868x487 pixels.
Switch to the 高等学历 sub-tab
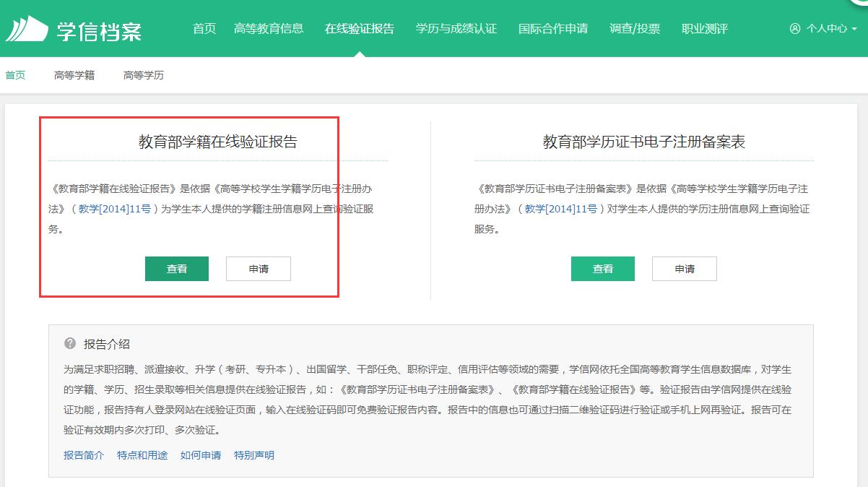[144, 75]
